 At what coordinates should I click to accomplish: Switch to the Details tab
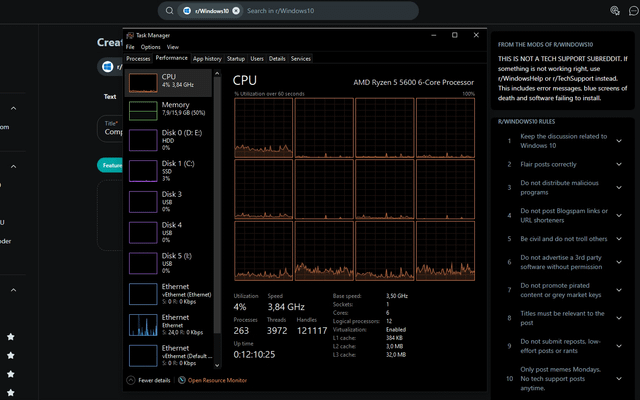(277, 59)
